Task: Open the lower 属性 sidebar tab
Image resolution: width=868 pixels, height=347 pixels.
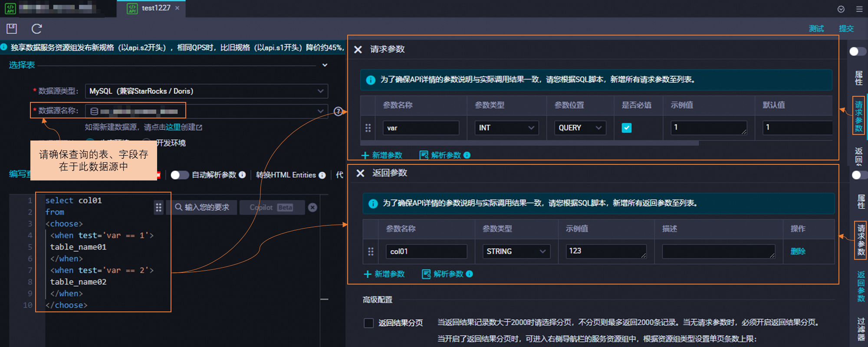Action: coord(861,202)
